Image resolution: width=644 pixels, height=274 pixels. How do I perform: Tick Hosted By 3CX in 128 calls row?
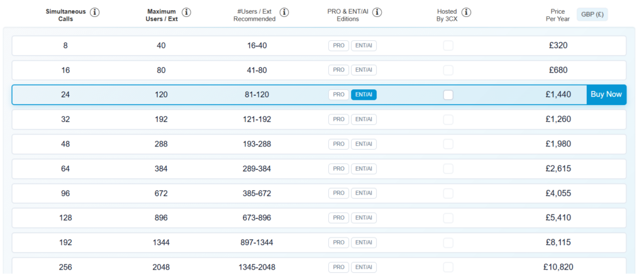448,218
